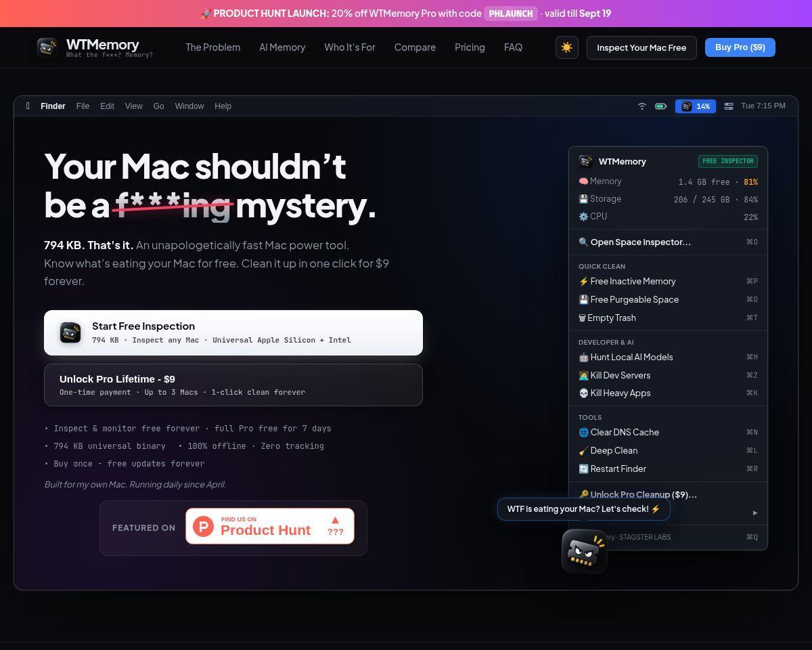
Task: Click the FEATURED ON label
Action: [x=143, y=528]
